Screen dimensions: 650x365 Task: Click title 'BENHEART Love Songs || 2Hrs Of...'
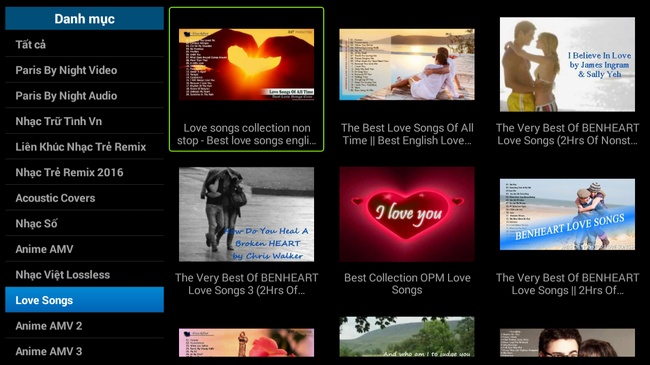(x=567, y=284)
